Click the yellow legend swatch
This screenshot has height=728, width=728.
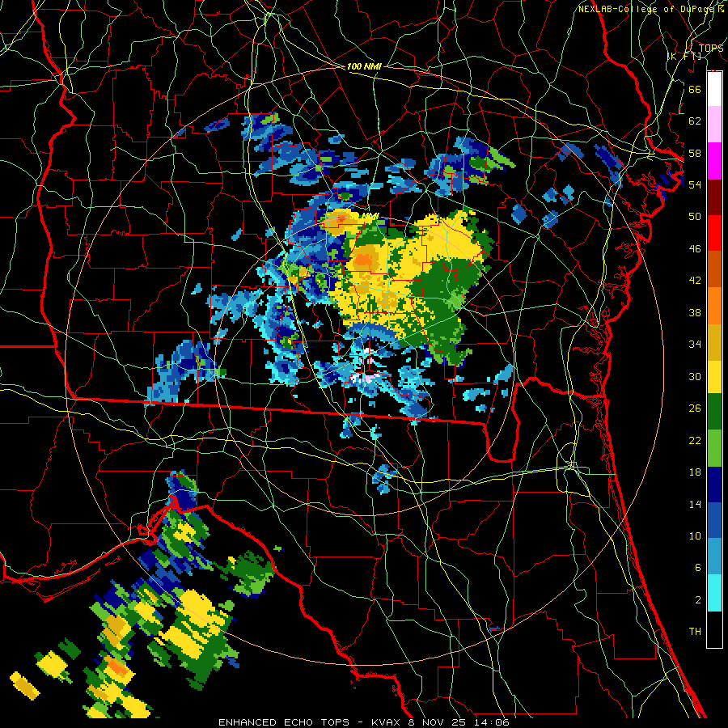tap(714, 376)
